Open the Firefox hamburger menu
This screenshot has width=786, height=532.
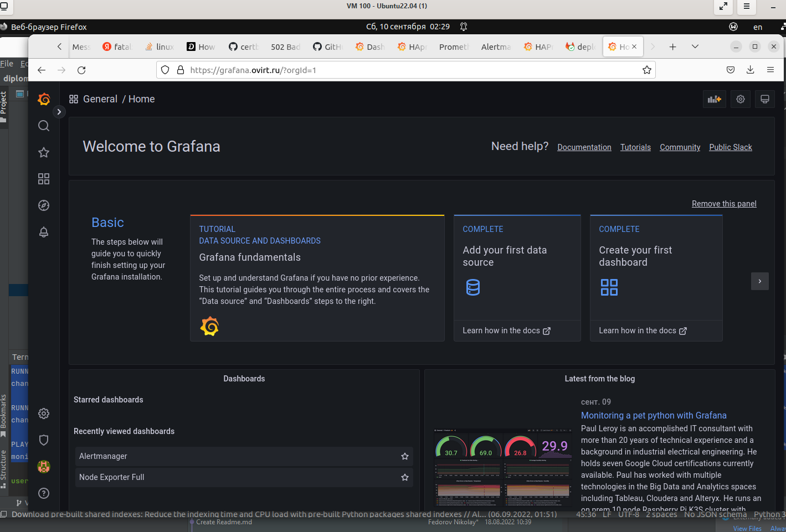[770, 70]
